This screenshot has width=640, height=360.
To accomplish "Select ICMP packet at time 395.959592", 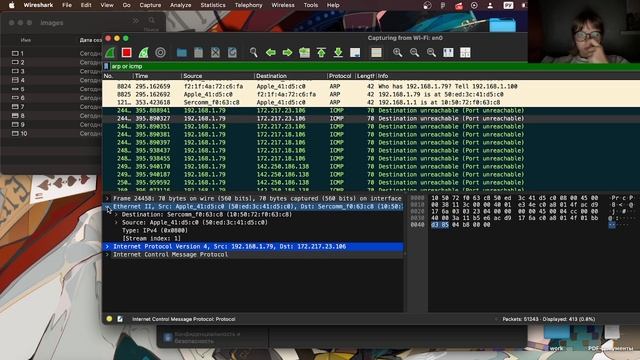I will coord(371,182).
